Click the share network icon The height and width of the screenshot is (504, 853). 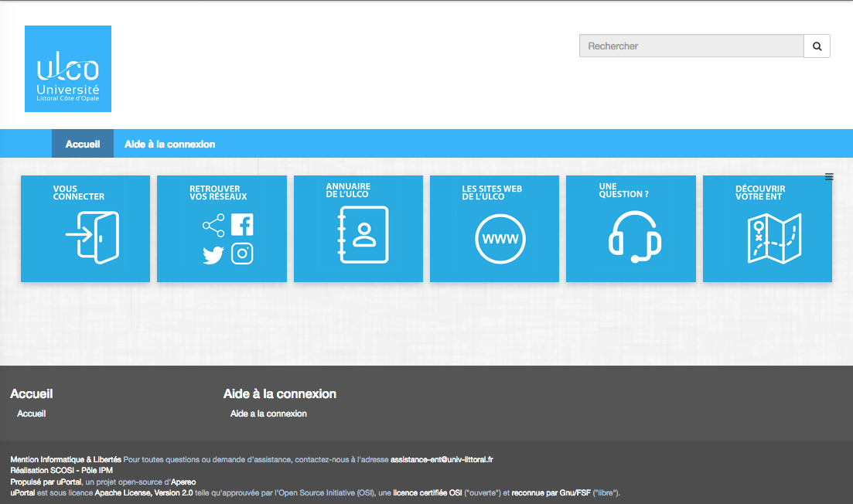coord(213,226)
